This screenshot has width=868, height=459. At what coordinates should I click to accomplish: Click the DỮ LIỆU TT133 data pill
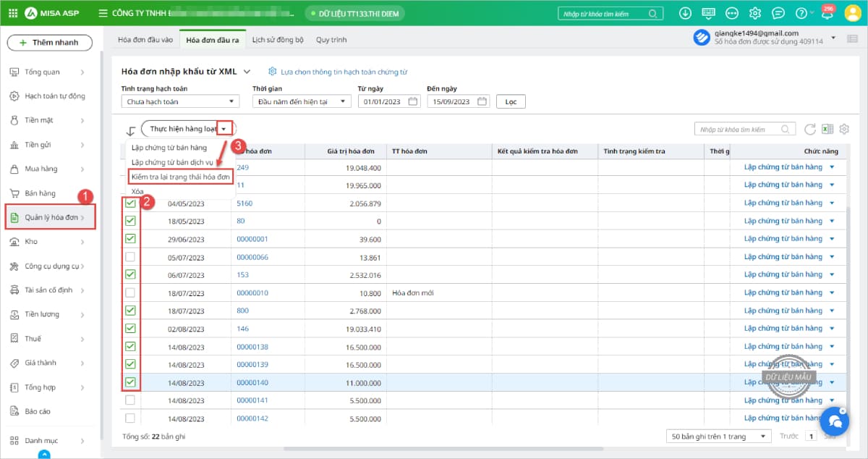pos(354,14)
